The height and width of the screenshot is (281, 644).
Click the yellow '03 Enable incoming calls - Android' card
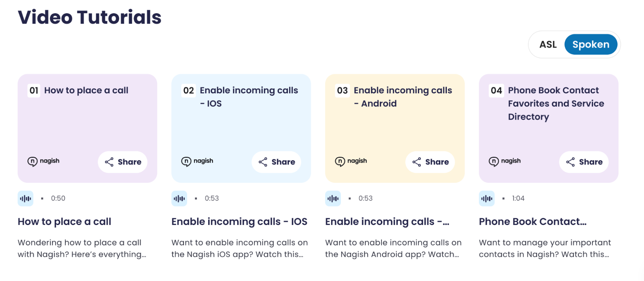coord(395,129)
